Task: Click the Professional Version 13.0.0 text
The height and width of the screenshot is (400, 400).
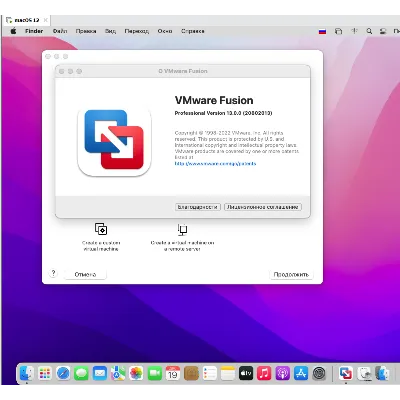Action: click(223, 113)
